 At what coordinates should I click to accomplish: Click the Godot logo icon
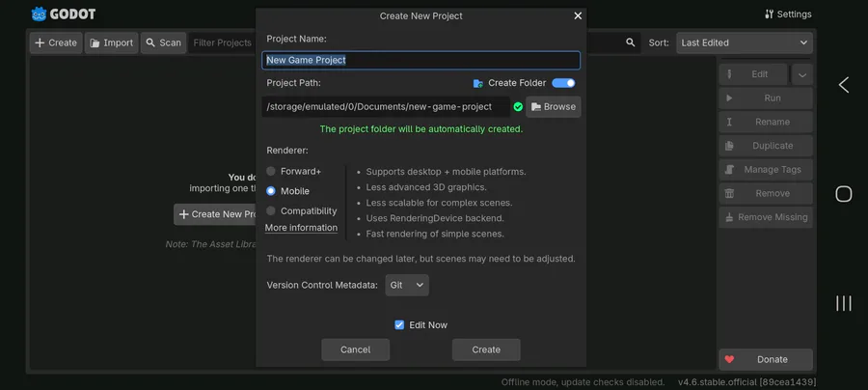coord(39,14)
